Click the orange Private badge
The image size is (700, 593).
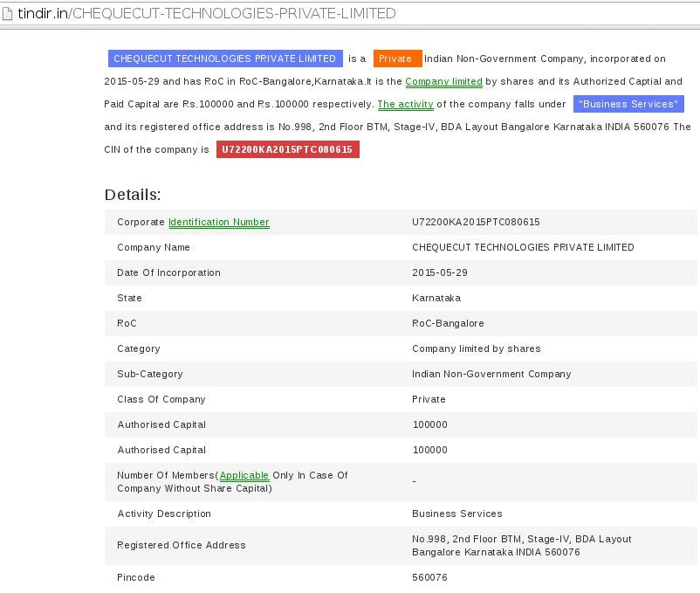click(397, 59)
